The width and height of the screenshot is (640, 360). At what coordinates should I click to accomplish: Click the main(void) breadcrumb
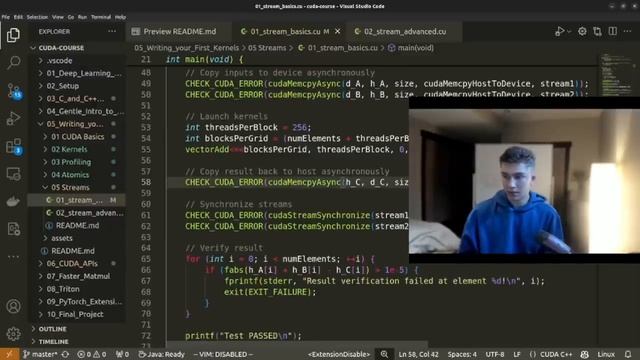pos(411,48)
